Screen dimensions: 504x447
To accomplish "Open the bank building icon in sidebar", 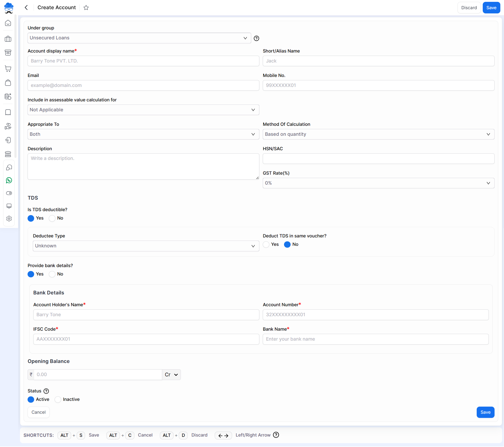I will [8, 154].
